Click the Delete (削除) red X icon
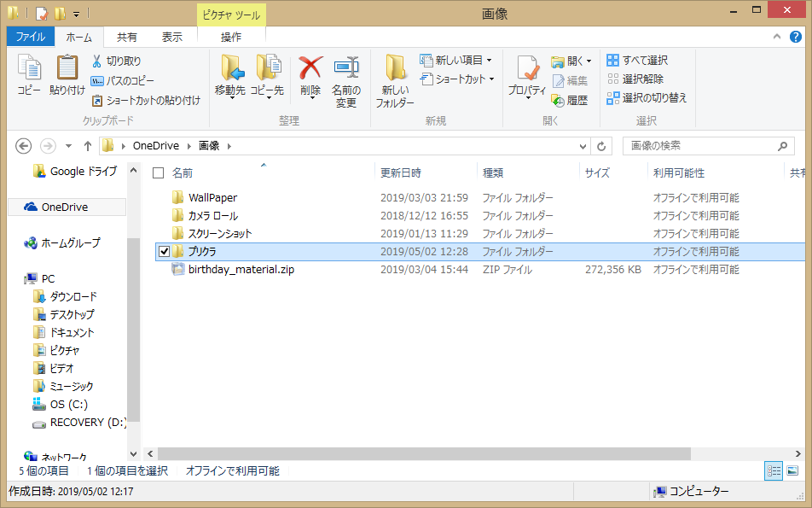Image resolution: width=812 pixels, height=508 pixels. tap(310, 74)
